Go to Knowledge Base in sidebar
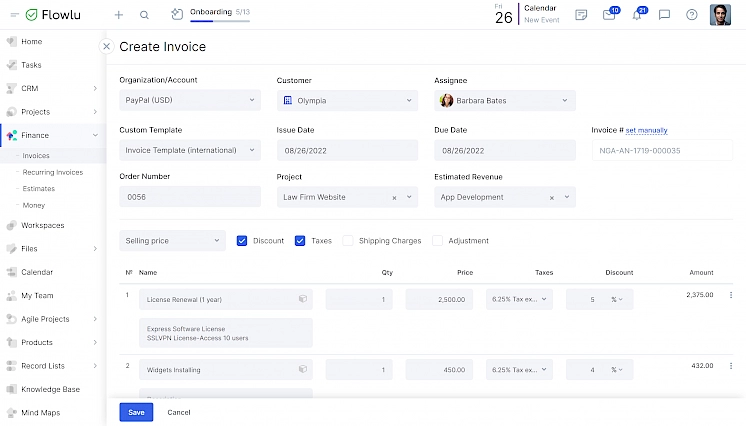 [x=50, y=389]
